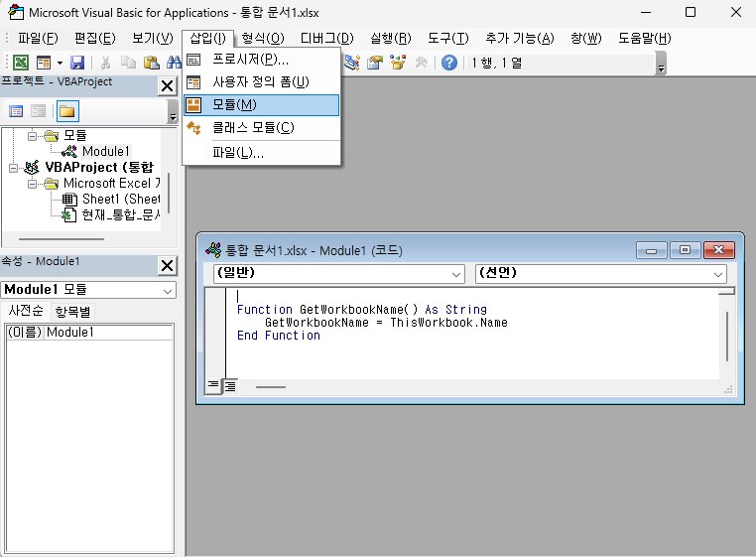Click the End Function line in code
Viewport: 756px width, 557px height.
coord(279,336)
